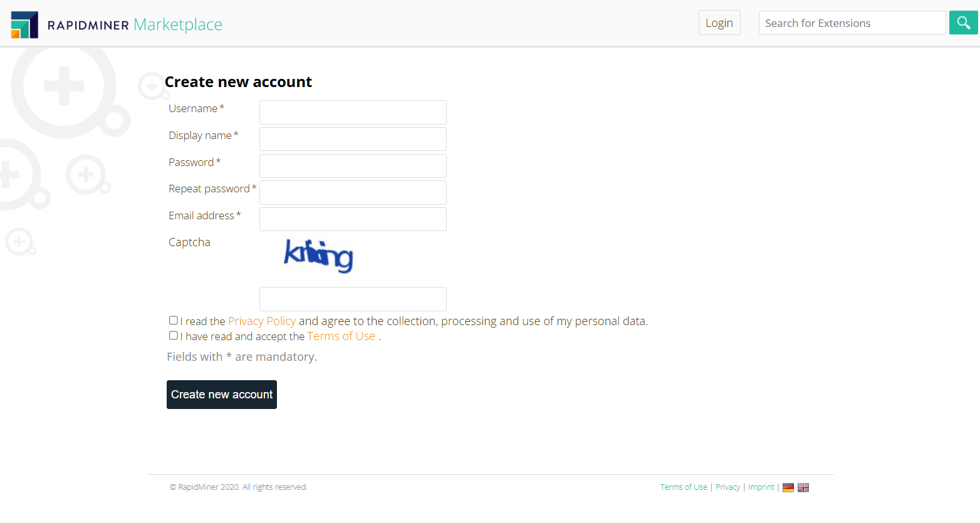Switch site language using the British flag
Image resolution: width=980 pixels, height=523 pixels.
pyautogui.click(x=803, y=487)
